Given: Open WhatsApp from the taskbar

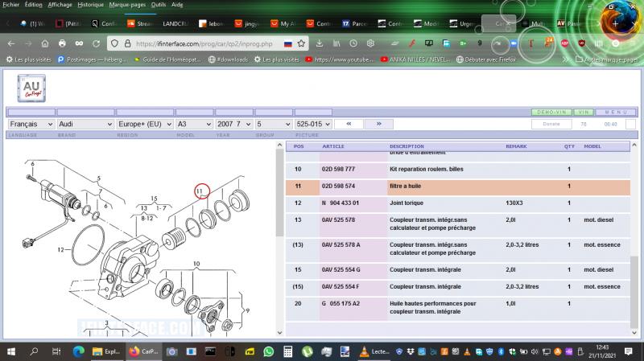Looking at the screenshot, I should click(x=269, y=351).
